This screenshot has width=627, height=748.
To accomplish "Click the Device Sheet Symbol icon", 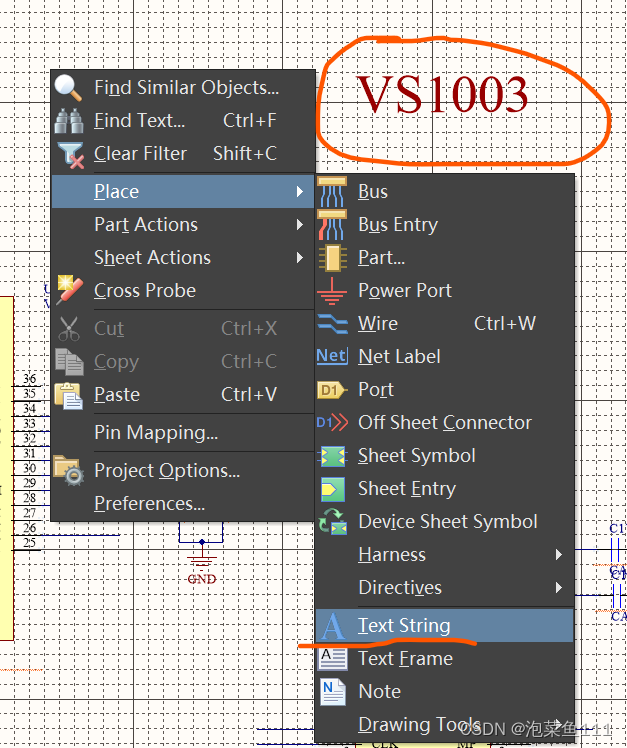I will 333,522.
